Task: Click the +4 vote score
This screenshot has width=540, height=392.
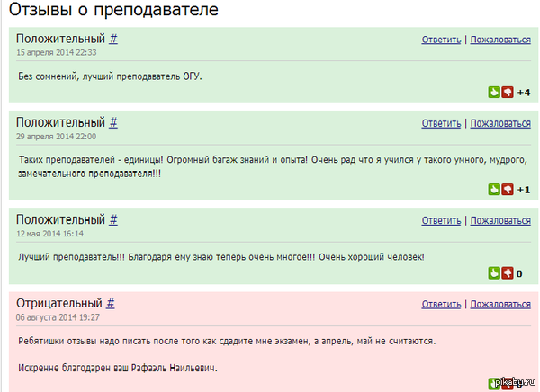Action: pos(523,93)
